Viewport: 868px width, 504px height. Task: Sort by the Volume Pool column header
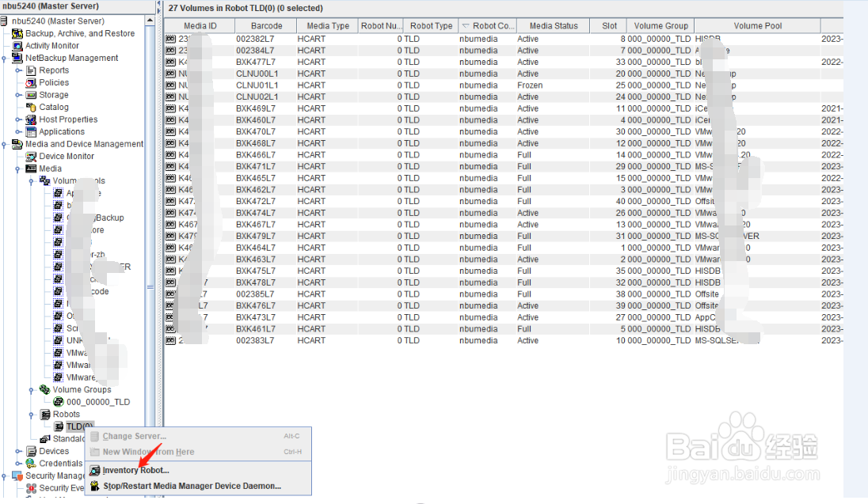pyautogui.click(x=757, y=26)
